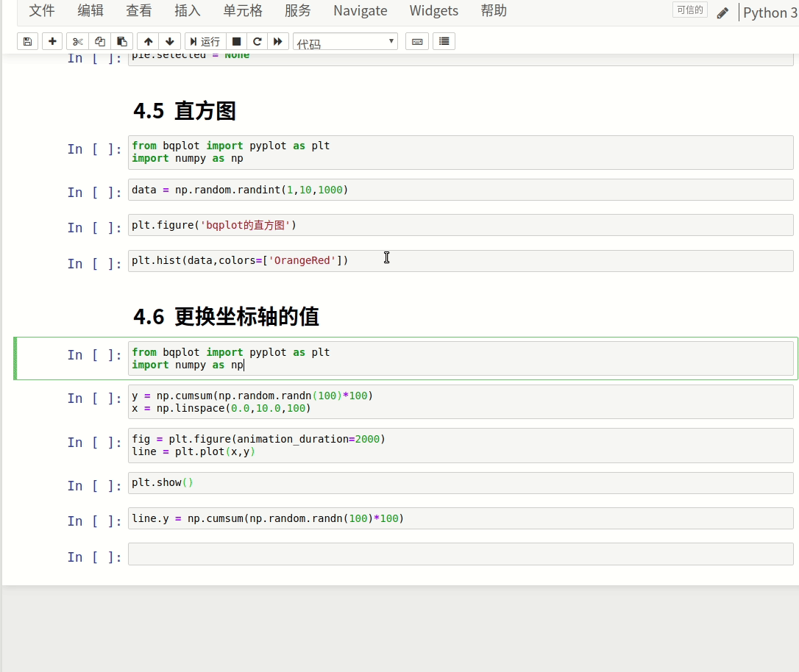
Task: Click the cell under the 4.5 直方图 heading
Action: (461, 152)
